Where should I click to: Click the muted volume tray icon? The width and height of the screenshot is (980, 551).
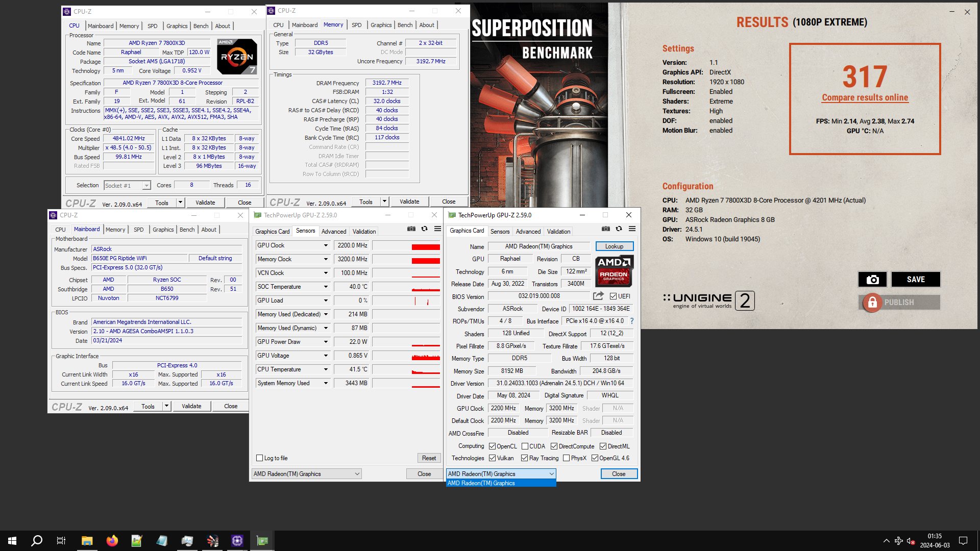[911, 541]
